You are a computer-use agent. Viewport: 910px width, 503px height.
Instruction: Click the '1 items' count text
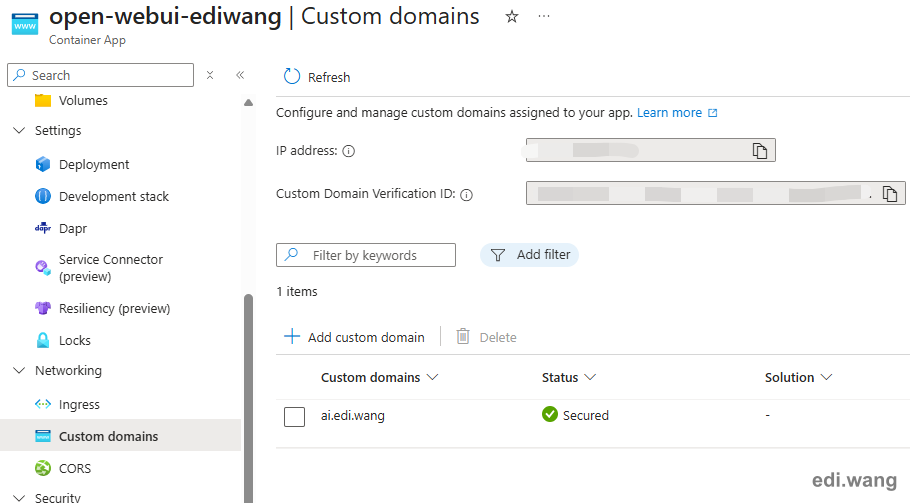[x=297, y=291]
